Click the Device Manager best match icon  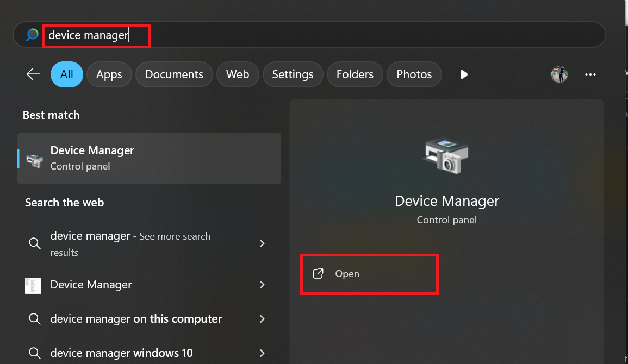tap(35, 159)
